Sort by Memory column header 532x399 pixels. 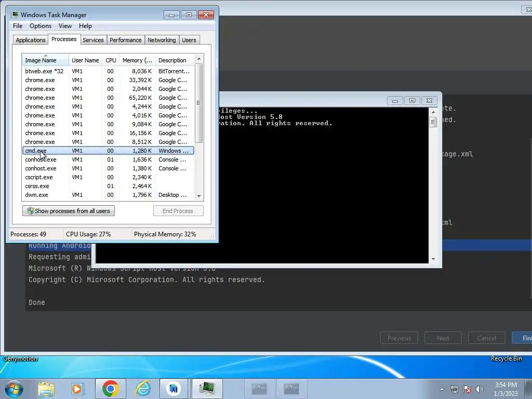pyautogui.click(x=137, y=60)
